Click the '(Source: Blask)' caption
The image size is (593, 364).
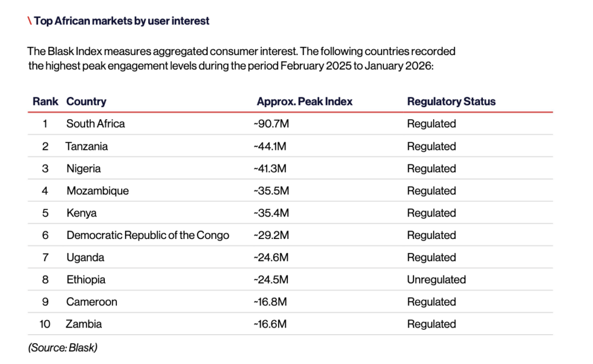pyautogui.click(x=63, y=348)
